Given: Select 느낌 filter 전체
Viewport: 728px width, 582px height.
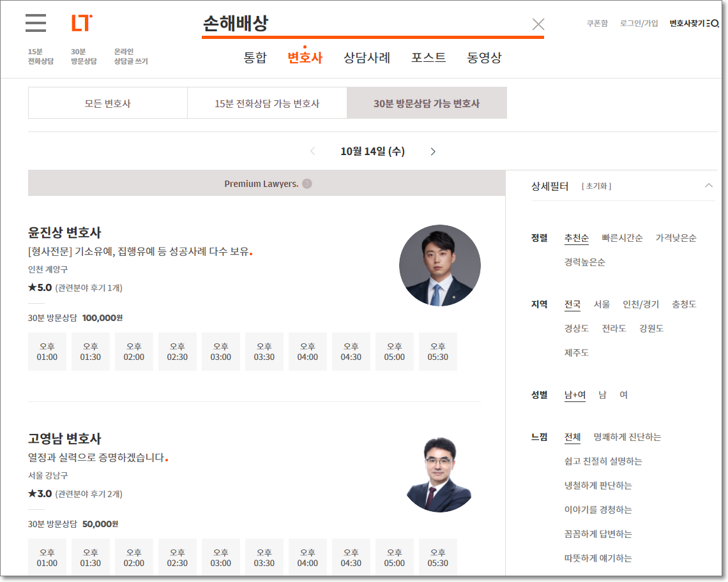Looking at the screenshot, I should click(x=572, y=437).
